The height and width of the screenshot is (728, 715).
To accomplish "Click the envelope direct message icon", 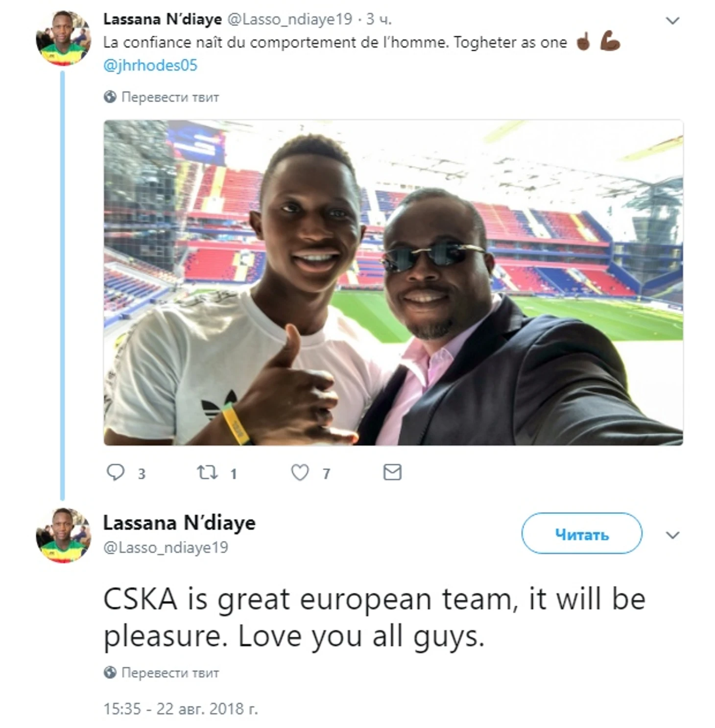I will (x=392, y=472).
